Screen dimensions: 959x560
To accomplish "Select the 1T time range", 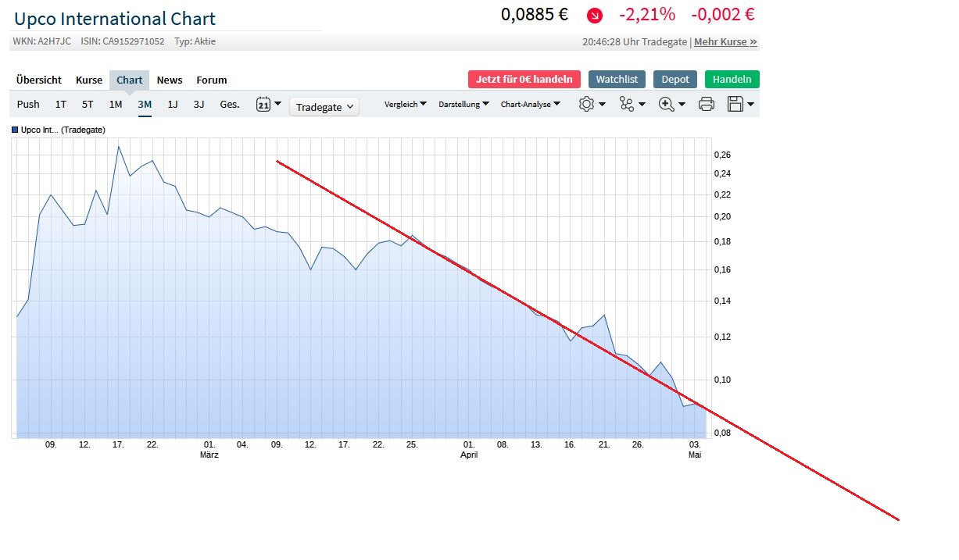I will tap(61, 104).
